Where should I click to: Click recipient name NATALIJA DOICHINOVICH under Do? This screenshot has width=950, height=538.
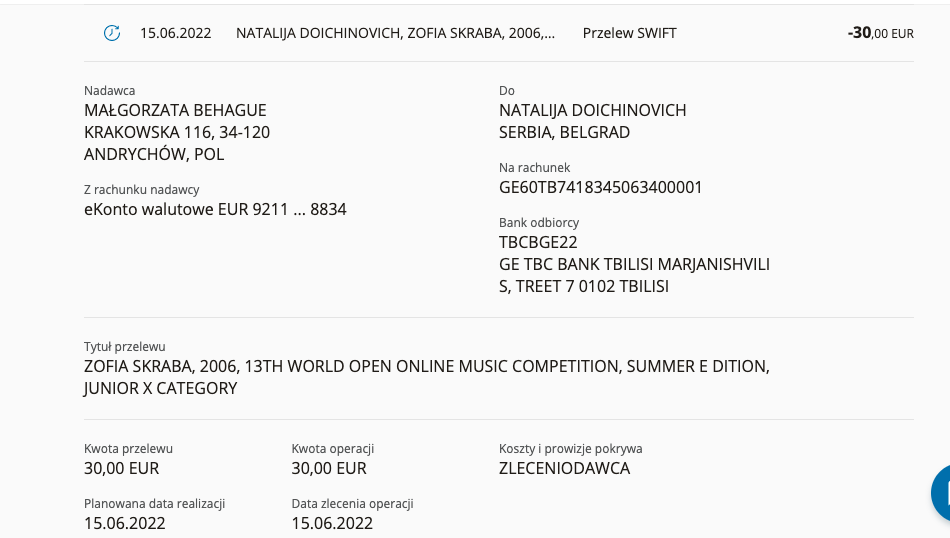tap(592, 110)
